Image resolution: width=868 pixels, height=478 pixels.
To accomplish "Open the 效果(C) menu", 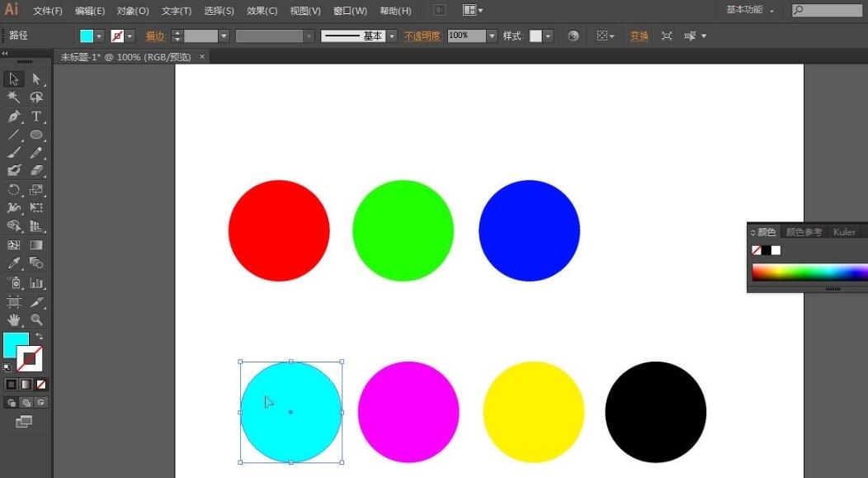I will click(262, 11).
